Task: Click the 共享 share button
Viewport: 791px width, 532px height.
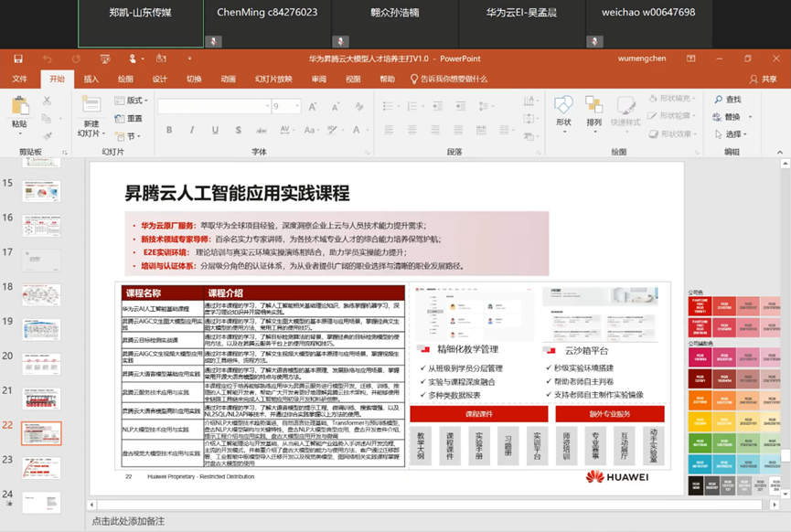Action: pos(764,80)
